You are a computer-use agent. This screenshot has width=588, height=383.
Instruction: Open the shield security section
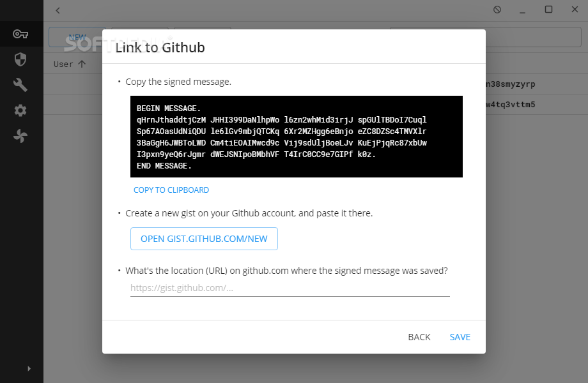pos(20,59)
